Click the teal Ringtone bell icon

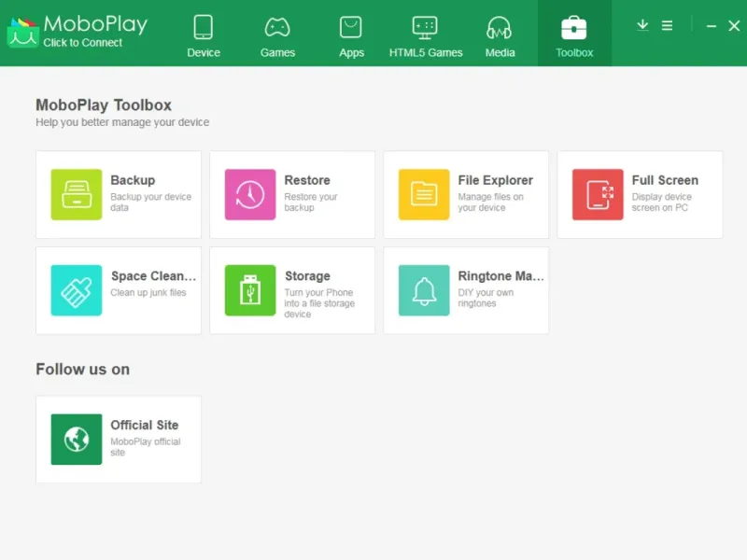[424, 290]
